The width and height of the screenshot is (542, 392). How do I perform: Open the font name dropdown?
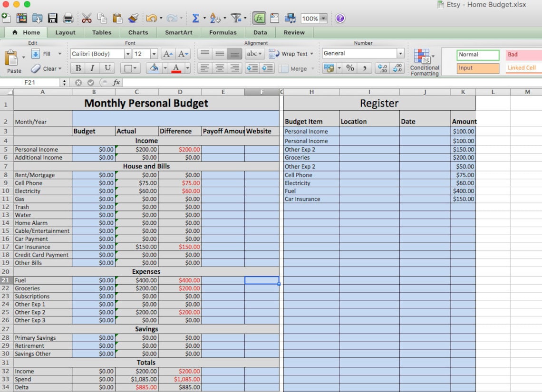point(127,54)
